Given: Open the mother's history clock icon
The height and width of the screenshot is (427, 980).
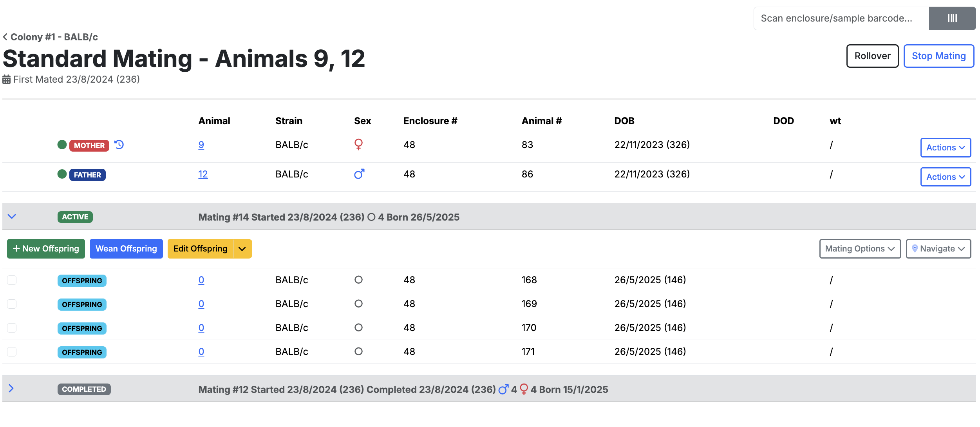Looking at the screenshot, I should point(119,145).
